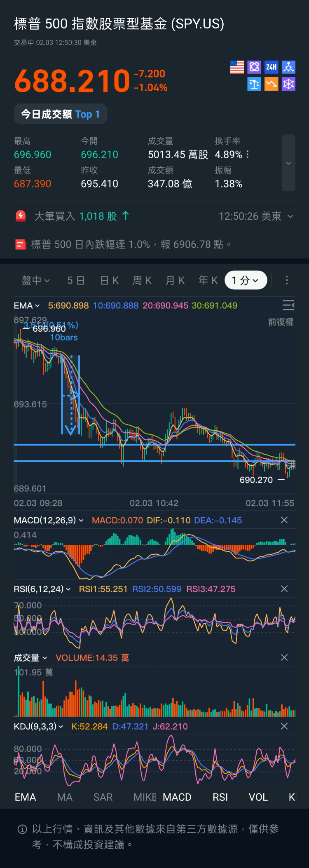
Task: Tap the 成交額 347.08 億 value
Action: (170, 184)
